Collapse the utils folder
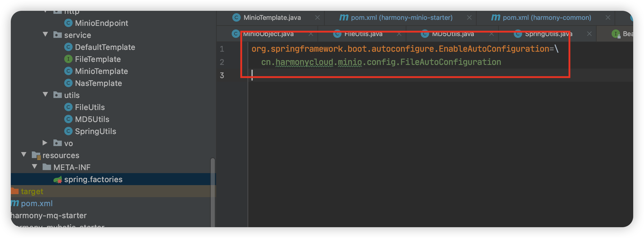The width and height of the screenshot is (644, 238). (46, 95)
